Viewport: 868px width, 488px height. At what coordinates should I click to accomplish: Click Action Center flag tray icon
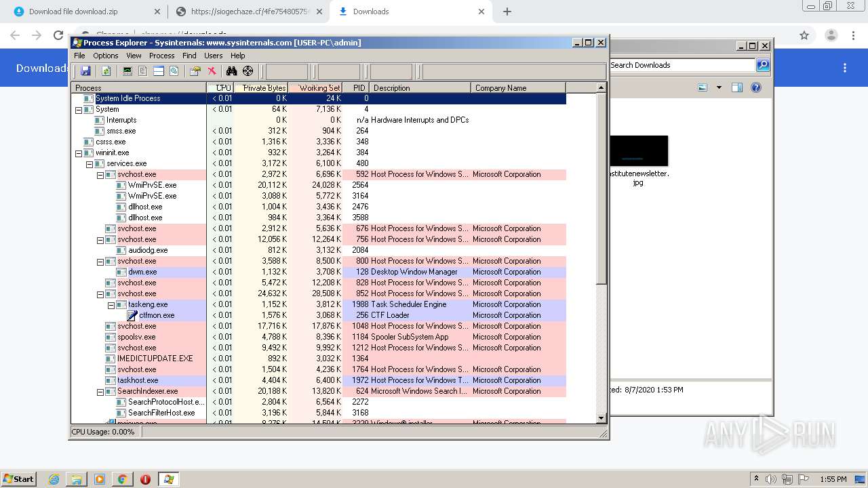point(804,479)
